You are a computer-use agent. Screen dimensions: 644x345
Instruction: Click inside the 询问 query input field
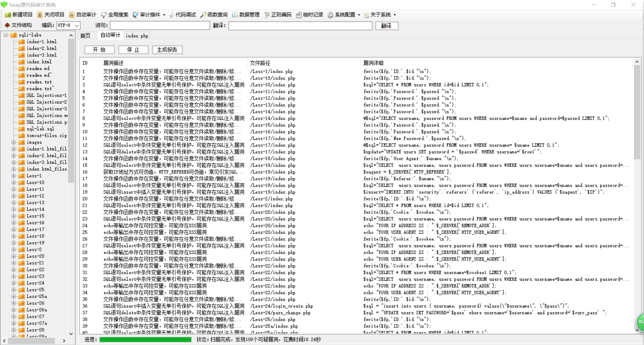[x=159, y=25]
